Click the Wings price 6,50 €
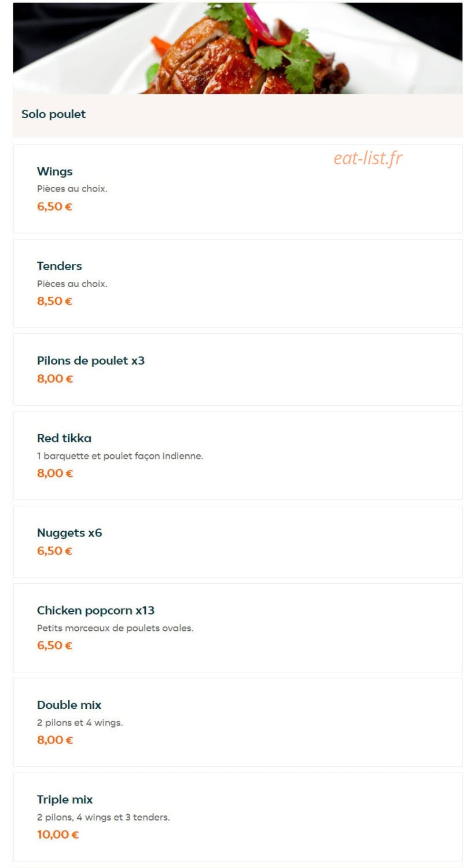This screenshot has height=868, width=474. tap(54, 207)
